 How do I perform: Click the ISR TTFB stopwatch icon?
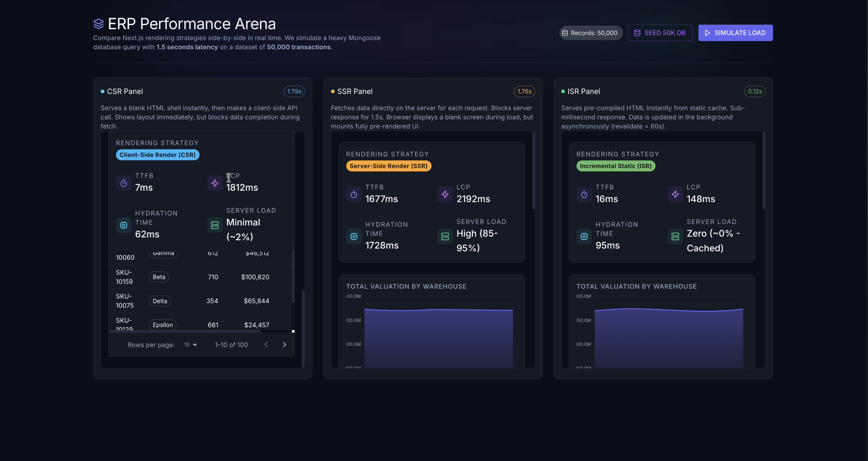(584, 194)
